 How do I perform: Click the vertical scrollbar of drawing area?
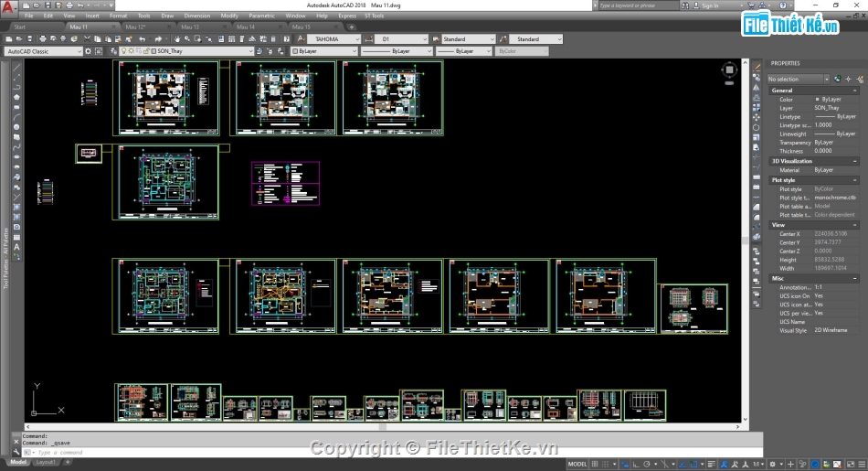745,240
